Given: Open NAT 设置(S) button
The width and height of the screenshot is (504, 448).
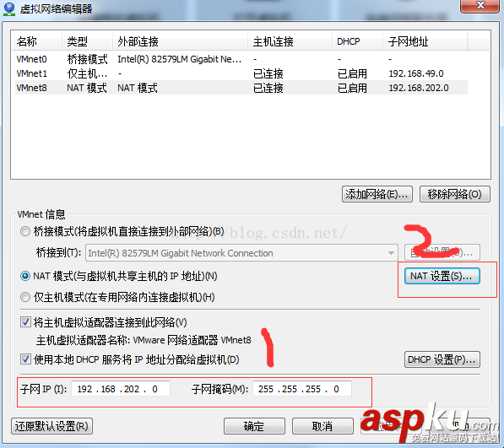Looking at the screenshot, I should point(442,276).
